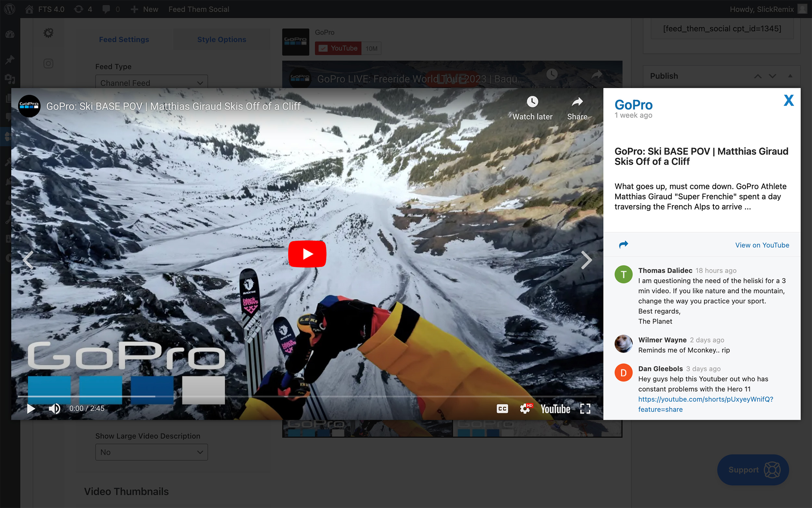812x508 pixels.
Task: Switch to the Feed Settings tab
Action: tap(124, 39)
